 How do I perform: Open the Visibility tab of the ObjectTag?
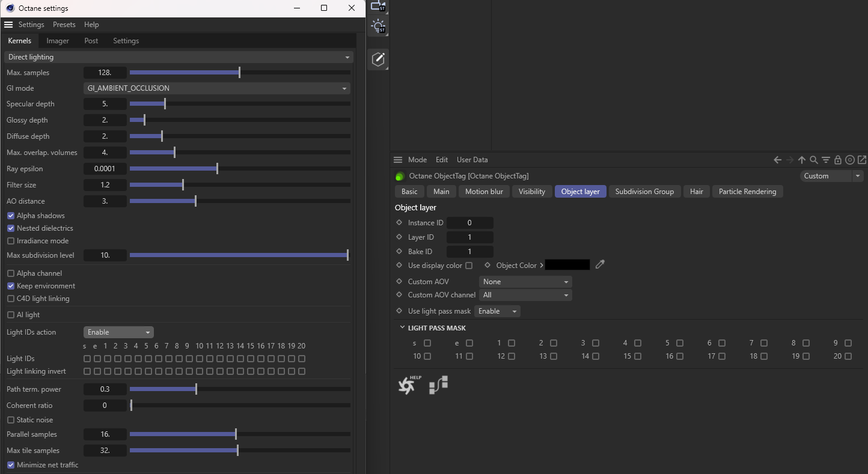(x=532, y=192)
